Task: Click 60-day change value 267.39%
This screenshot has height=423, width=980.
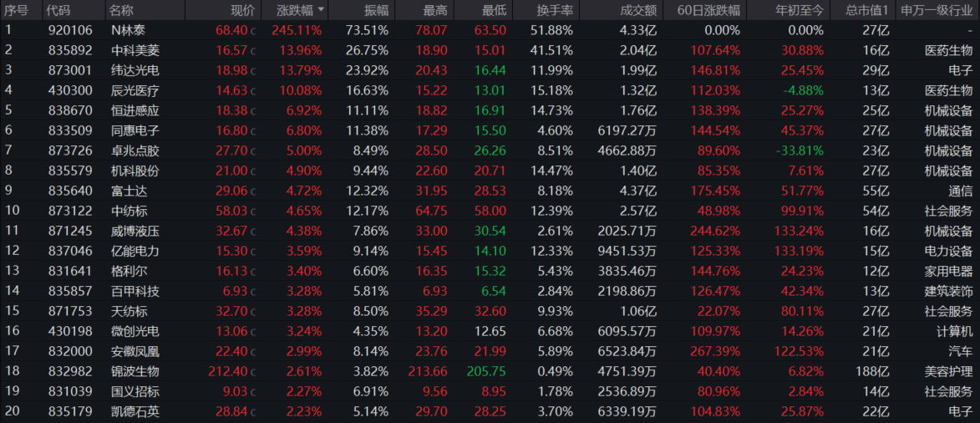Action: pos(715,351)
